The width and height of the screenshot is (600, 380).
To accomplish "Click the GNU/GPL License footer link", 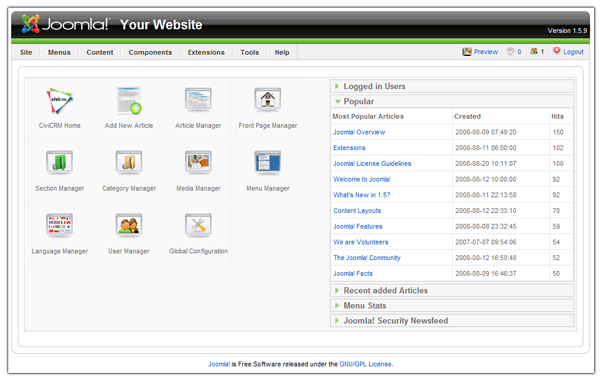I will click(x=365, y=364).
